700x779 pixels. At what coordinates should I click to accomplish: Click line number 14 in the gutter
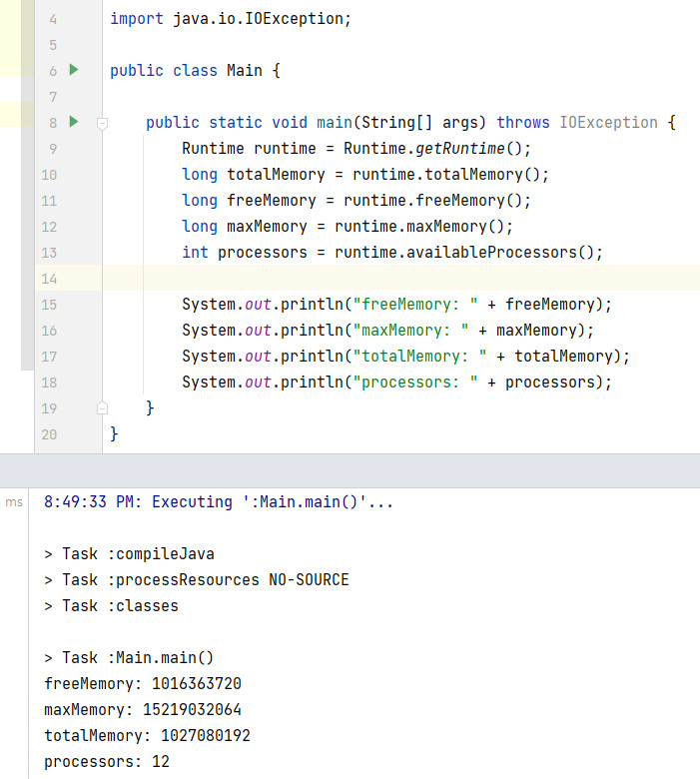point(51,278)
